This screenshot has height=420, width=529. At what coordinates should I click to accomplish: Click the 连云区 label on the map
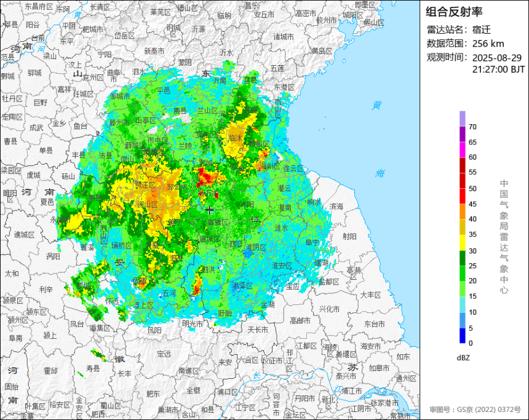coord(293,168)
